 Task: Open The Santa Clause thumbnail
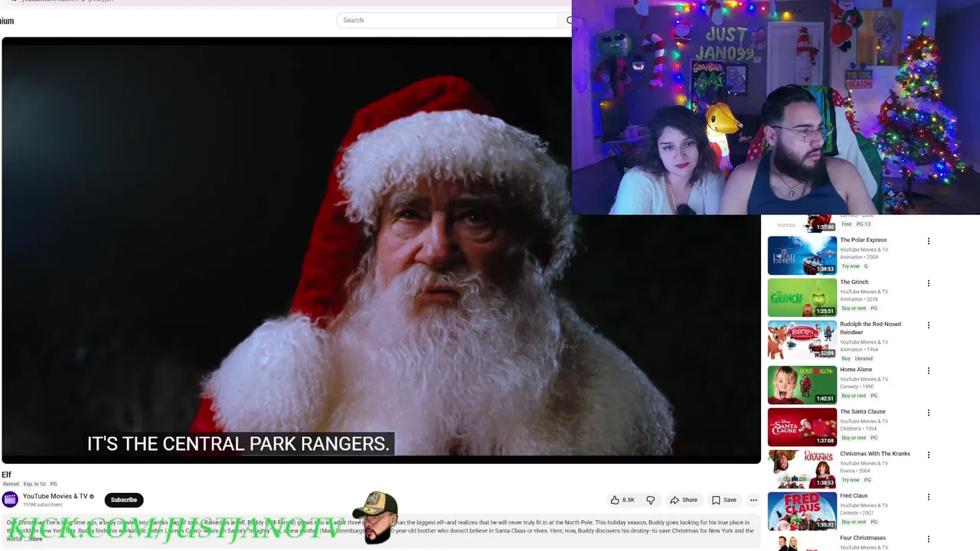pos(802,427)
